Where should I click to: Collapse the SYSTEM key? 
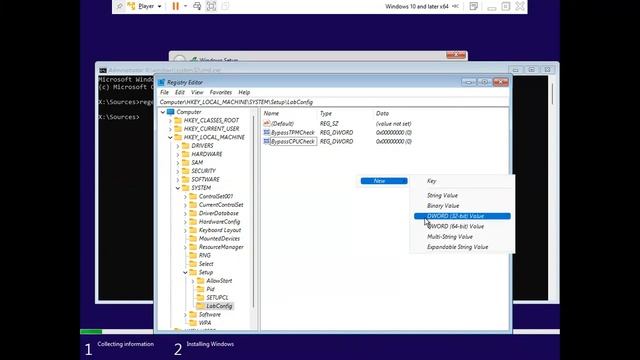pyautogui.click(x=178, y=188)
